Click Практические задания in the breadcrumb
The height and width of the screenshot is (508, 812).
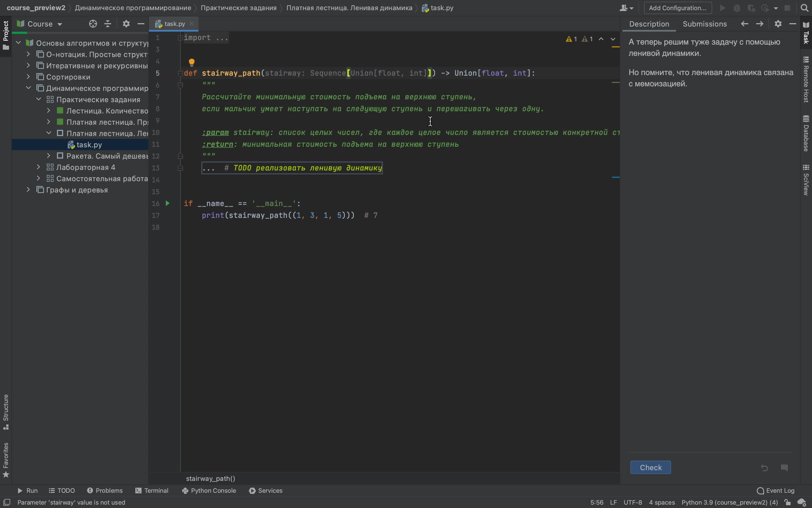[x=239, y=8]
